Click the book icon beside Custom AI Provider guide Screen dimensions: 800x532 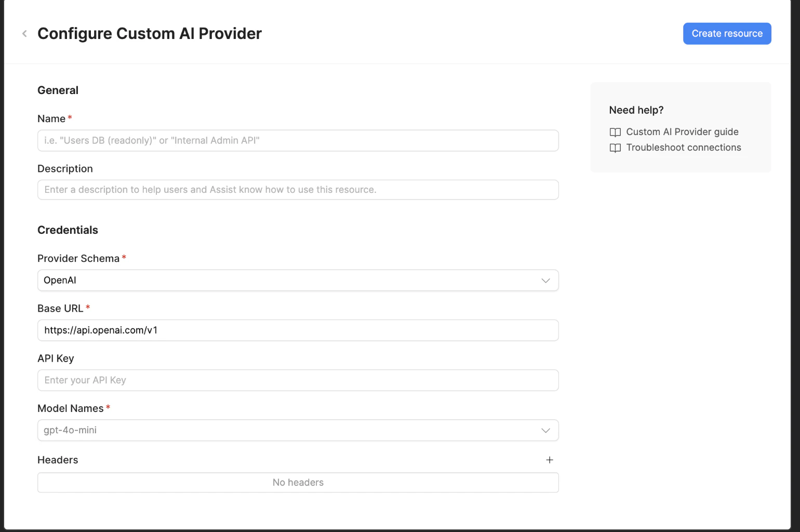(x=615, y=132)
